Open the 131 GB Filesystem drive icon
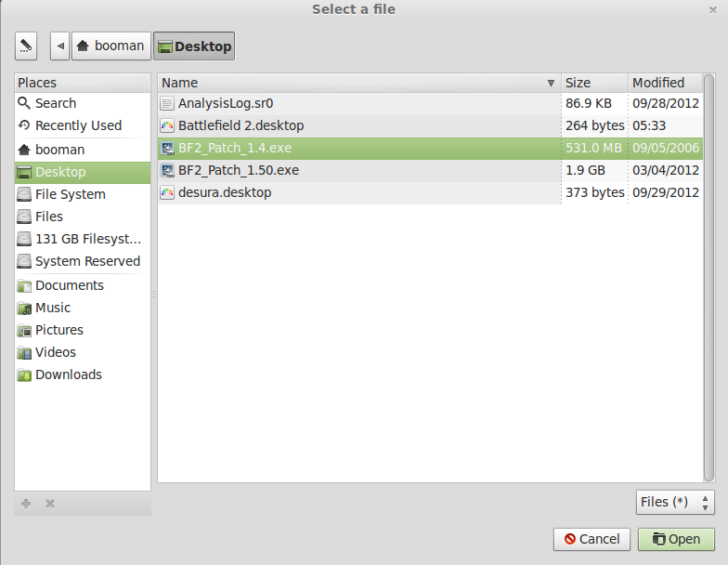 [x=24, y=239]
